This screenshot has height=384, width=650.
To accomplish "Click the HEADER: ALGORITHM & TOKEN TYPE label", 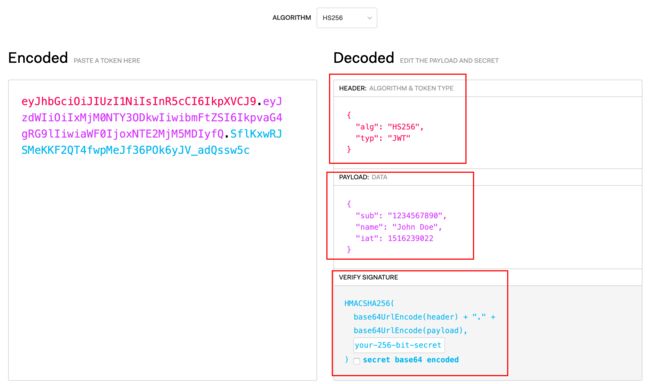I will coord(396,88).
